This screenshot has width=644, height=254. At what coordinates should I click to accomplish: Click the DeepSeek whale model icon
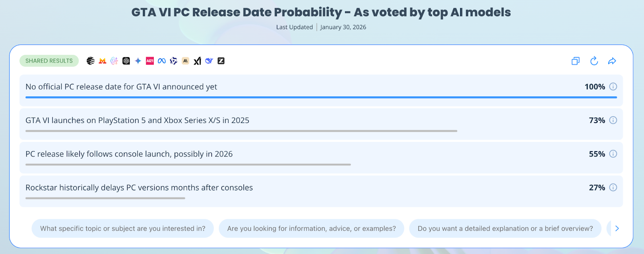point(209,61)
